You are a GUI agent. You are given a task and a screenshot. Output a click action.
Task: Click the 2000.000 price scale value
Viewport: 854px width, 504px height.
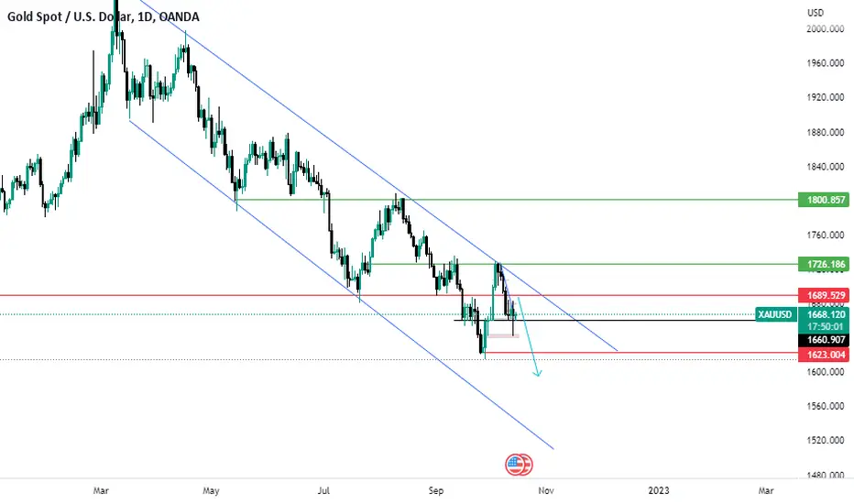[825, 29]
